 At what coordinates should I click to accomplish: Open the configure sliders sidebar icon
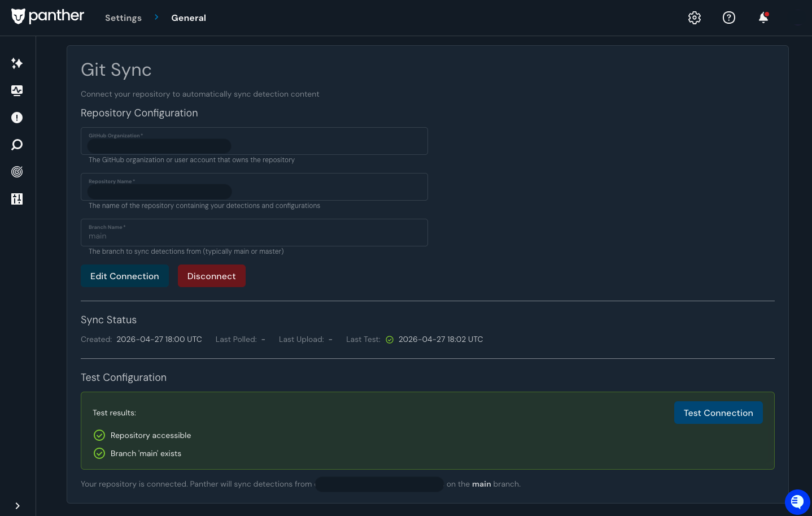pyautogui.click(x=17, y=199)
